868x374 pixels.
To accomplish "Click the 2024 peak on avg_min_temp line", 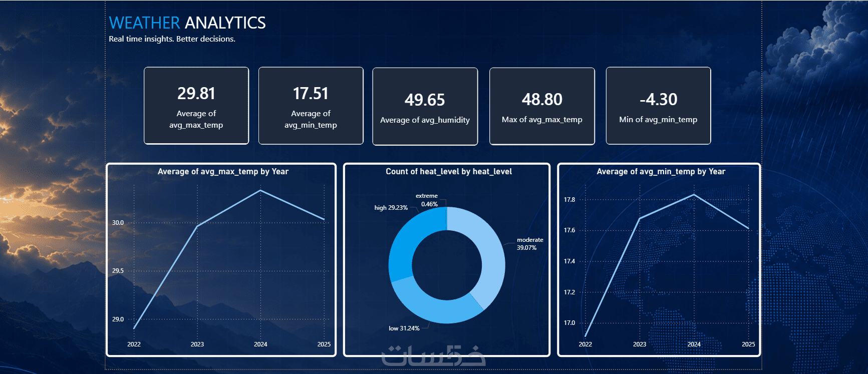I will point(694,195).
